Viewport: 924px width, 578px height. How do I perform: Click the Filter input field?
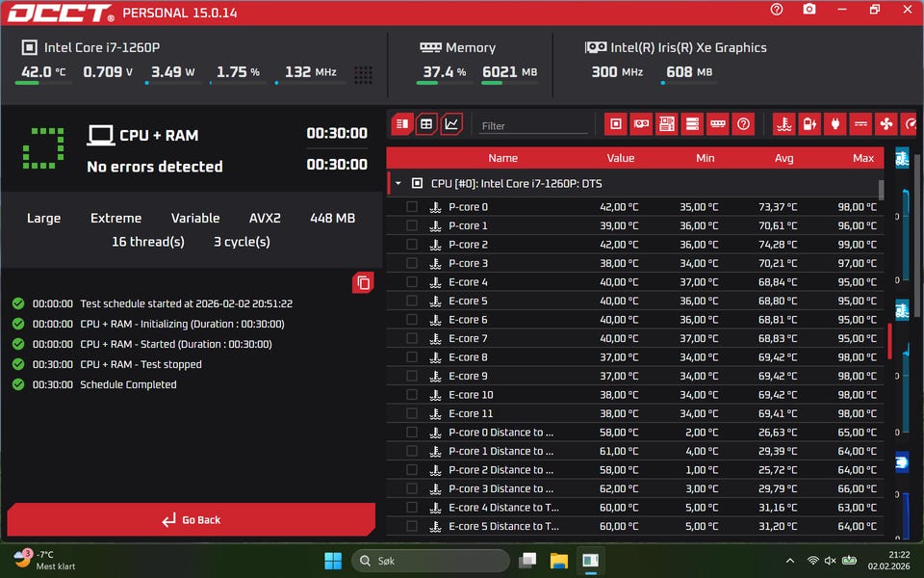(x=533, y=125)
